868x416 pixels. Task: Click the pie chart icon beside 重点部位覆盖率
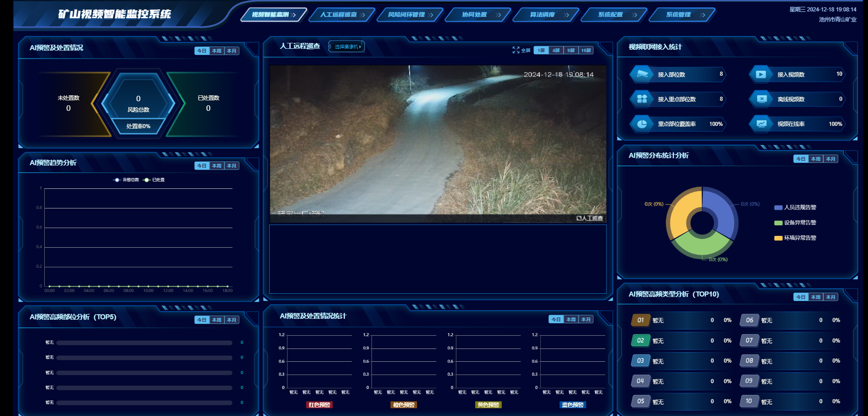(x=642, y=124)
